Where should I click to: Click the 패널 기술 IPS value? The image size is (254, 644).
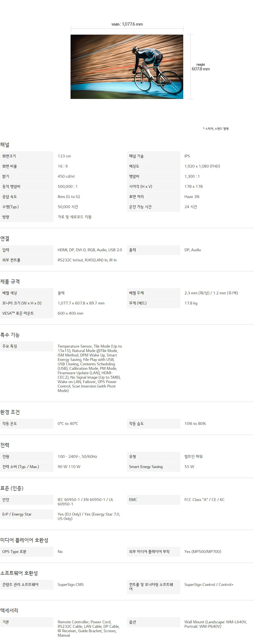click(x=187, y=156)
